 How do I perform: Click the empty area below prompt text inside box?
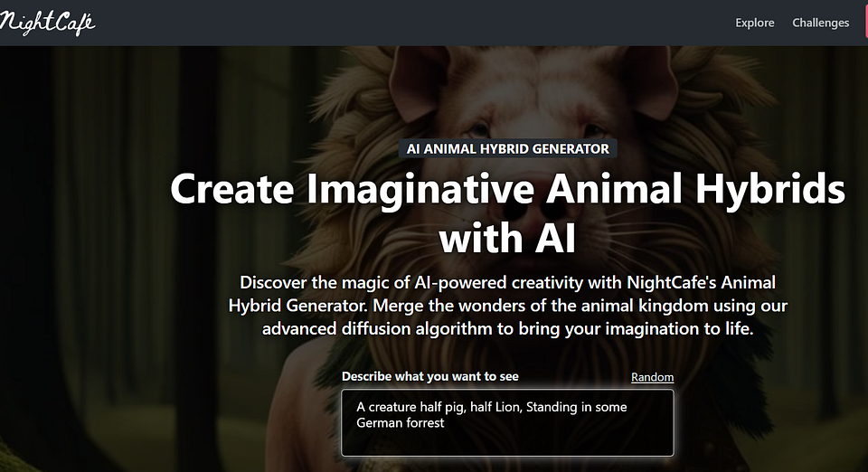click(507, 443)
